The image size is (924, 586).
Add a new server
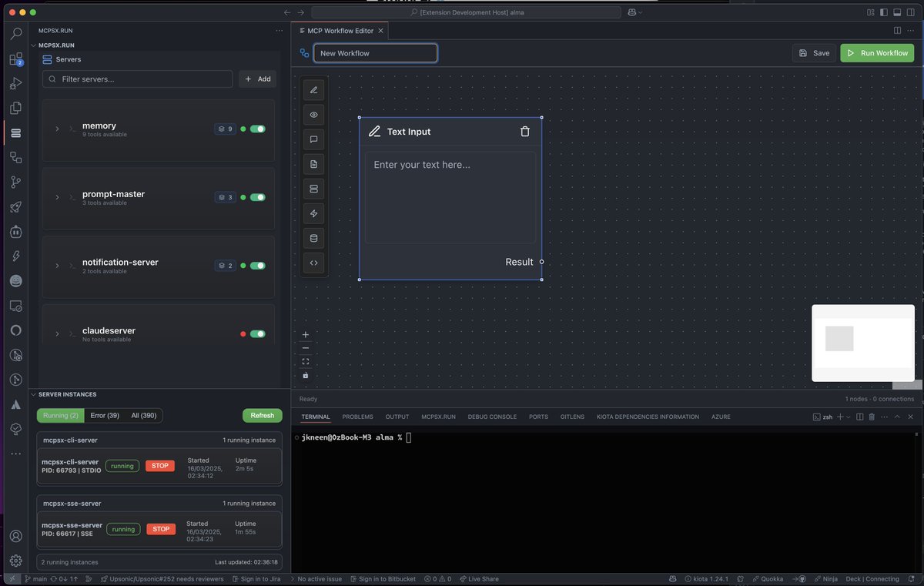(x=258, y=79)
